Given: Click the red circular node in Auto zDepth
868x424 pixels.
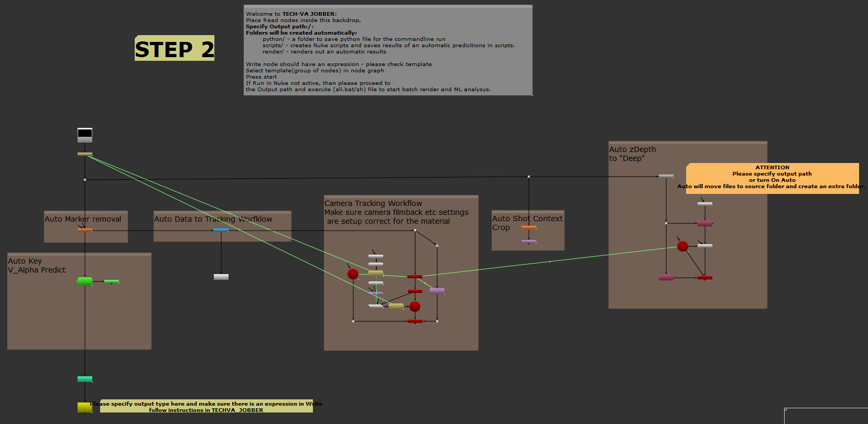Looking at the screenshot, I should [x=682, y=246].
